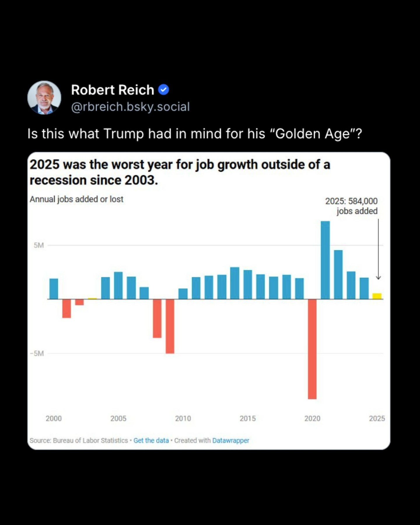The image size is (420, 525).
Task: Click the large red 2020 bar
Action: click(312, 349)
